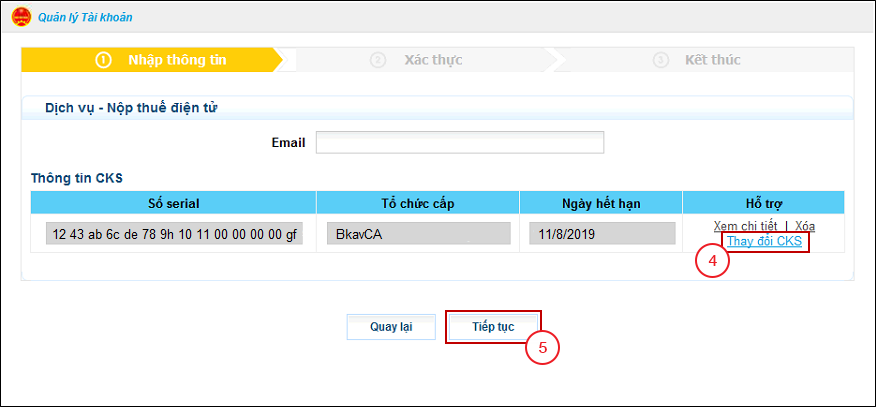876x407 pixels.
Task: Click the step 3 circle icon
Action: click(x=661, y=60)
